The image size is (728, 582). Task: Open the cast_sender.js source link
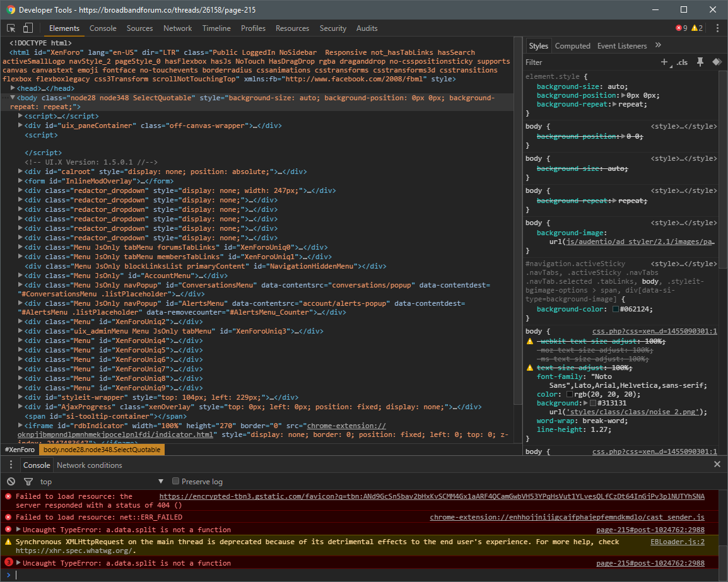(567, 517)
